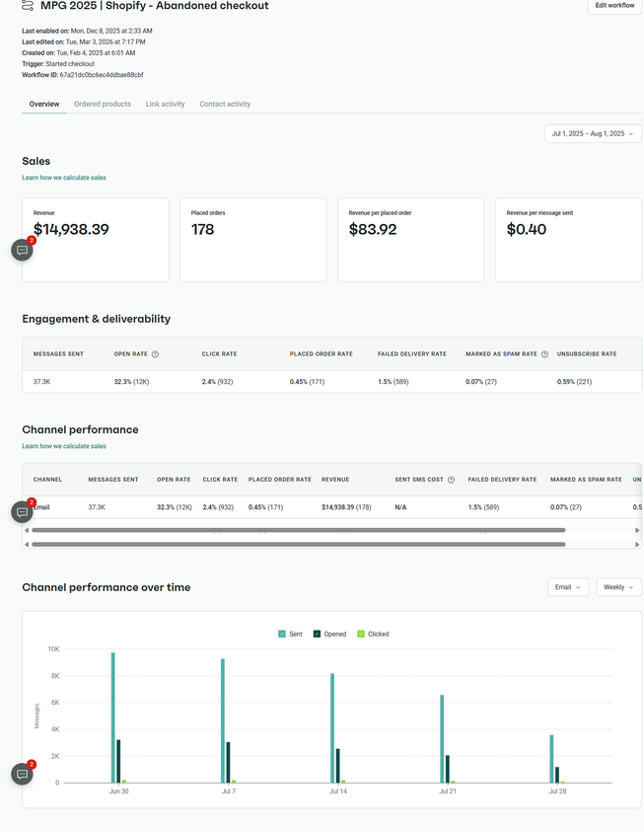
Task: Click the chat bubble near the performance chart
Action: 22,774
